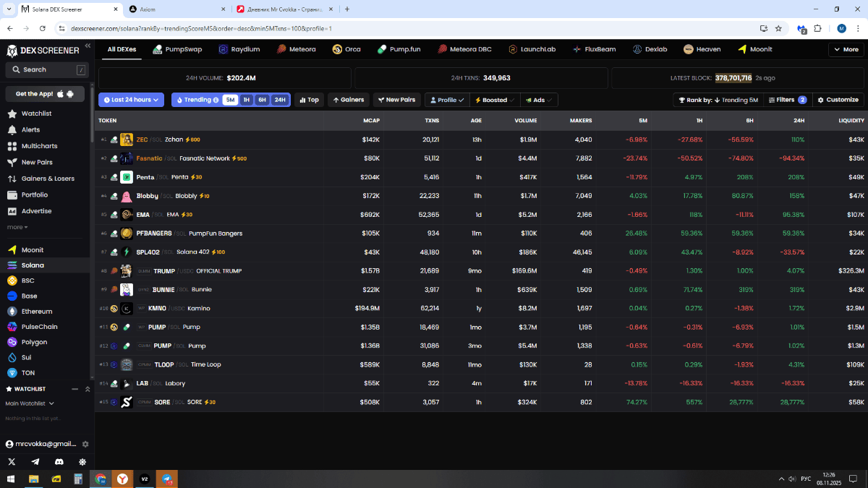The width and height of the screenshot is (868, 488).
Task: Select the 1H trending timeframe
Action: (246, 100)
